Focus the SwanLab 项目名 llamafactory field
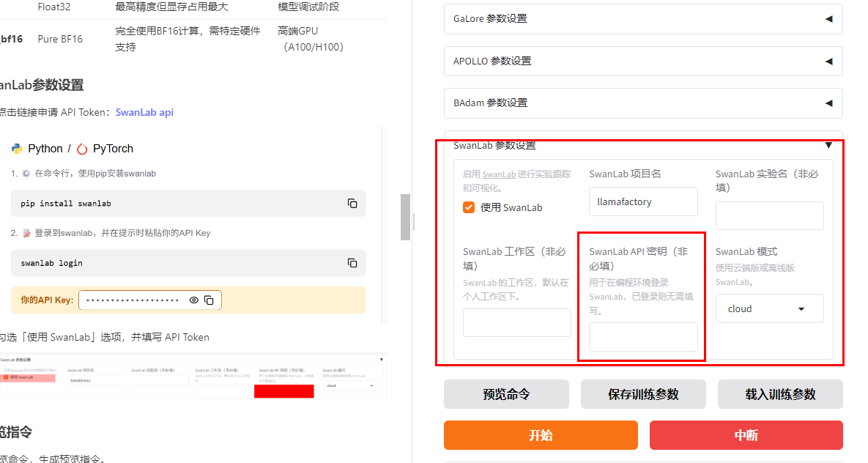The image size is (868, 463). click(643, 201)
